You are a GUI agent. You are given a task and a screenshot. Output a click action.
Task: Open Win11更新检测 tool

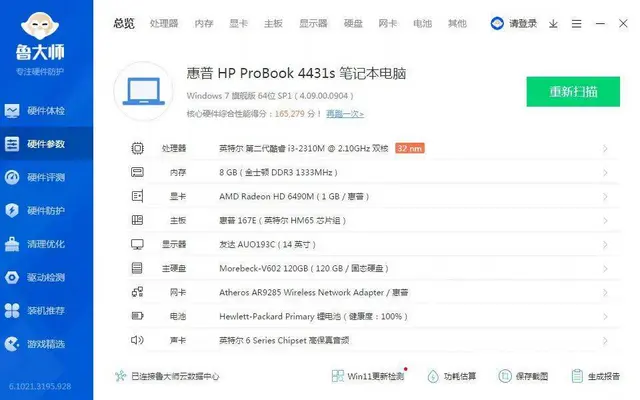click(369, 376)
